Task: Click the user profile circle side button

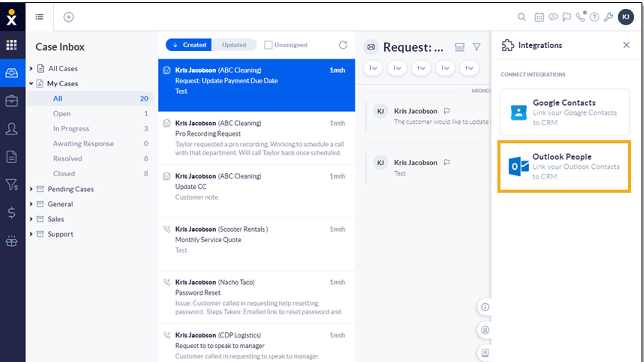Action: point(485,330)
